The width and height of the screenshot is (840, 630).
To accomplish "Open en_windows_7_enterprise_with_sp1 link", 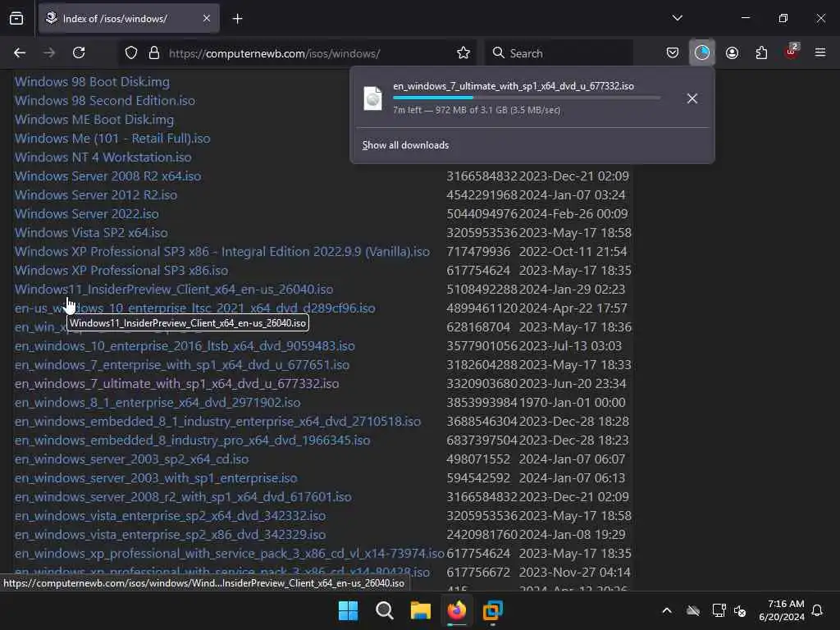I will (182, 365).
